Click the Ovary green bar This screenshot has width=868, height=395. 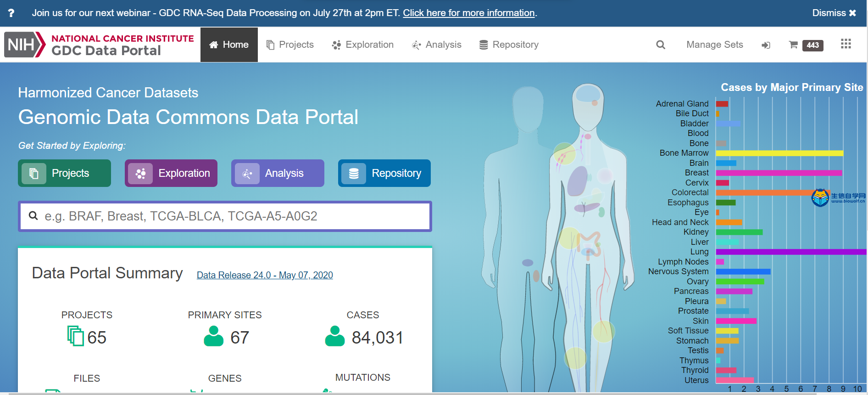tap(740, 282)
